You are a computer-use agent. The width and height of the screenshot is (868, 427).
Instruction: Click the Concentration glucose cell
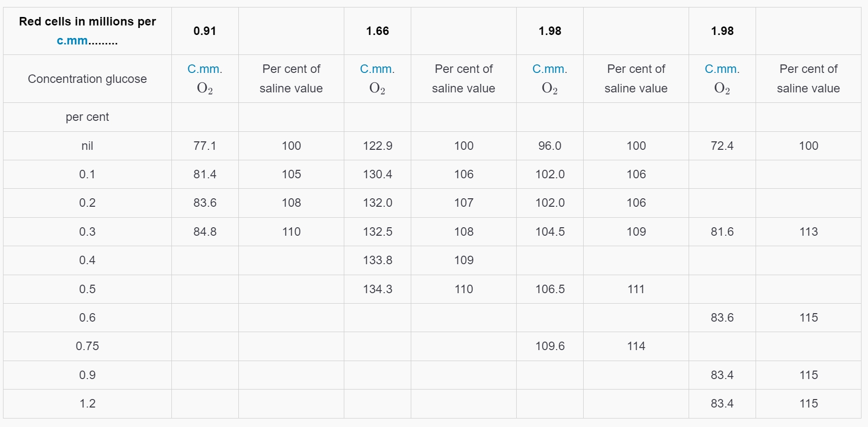tap(87, 79)
